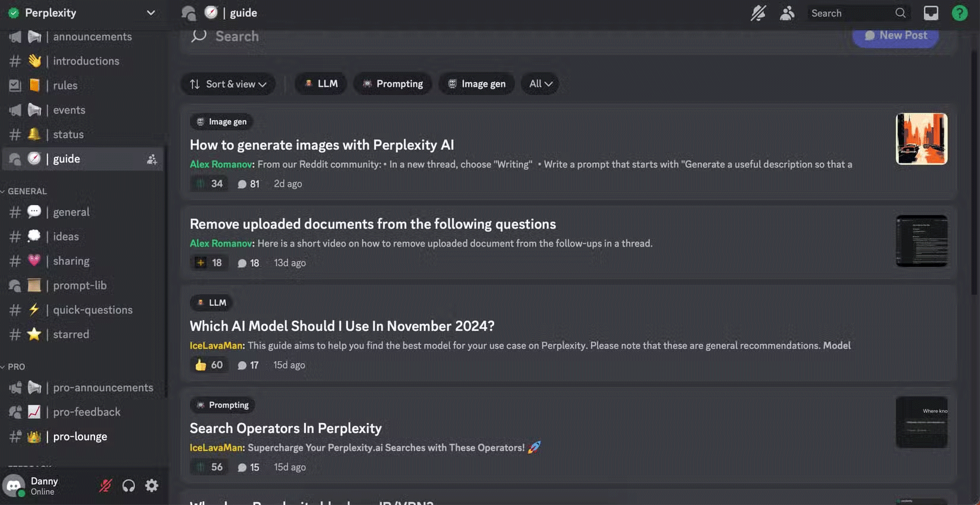The image size is (980, 505).
Task: Open user settings gear icon
Action: click(152, 485)
